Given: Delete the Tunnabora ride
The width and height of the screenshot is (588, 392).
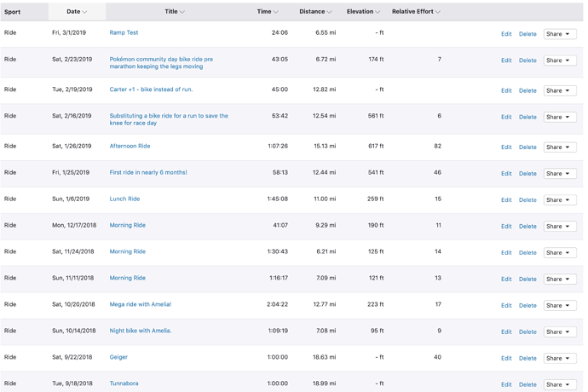Looking at the screenshot, I should 527,384.
